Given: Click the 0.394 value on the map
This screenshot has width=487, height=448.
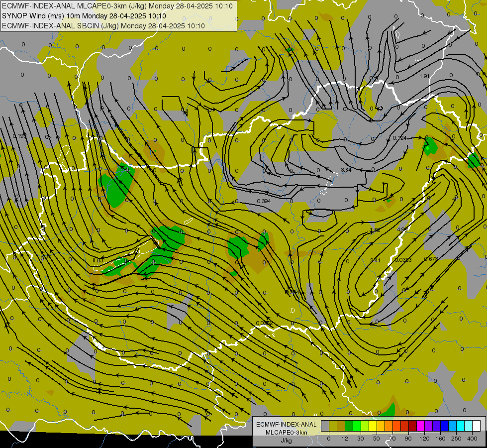Looking at the screenshot, I should click(264, 201).
